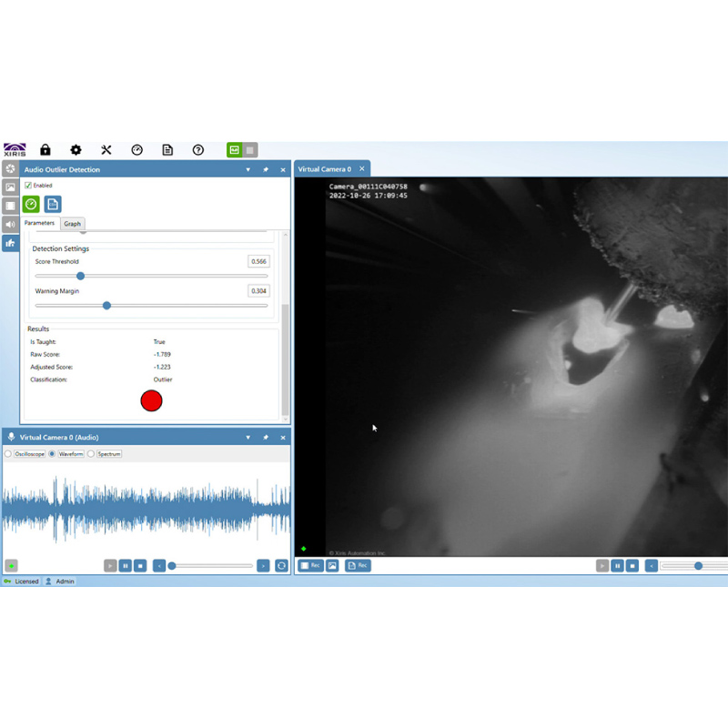Step audio backward with left arrow
Viewport: 728px width, 728px height.
point(159,566)
